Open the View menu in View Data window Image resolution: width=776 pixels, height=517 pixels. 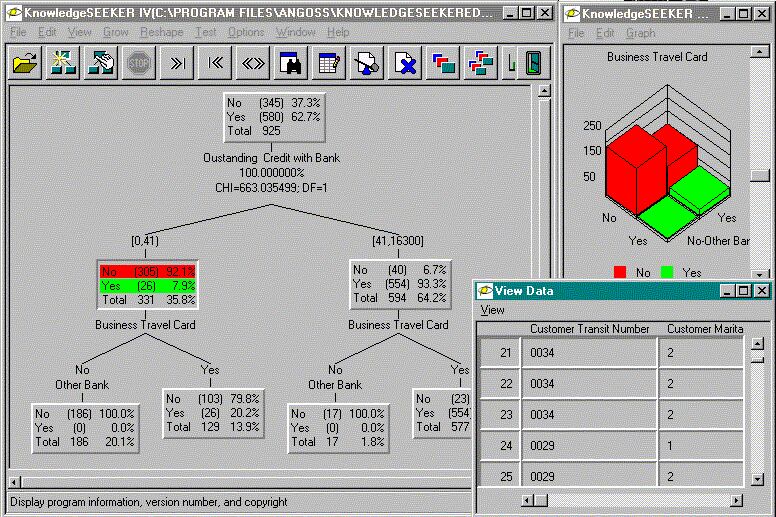pyautogui.click(x=492, y=310)
